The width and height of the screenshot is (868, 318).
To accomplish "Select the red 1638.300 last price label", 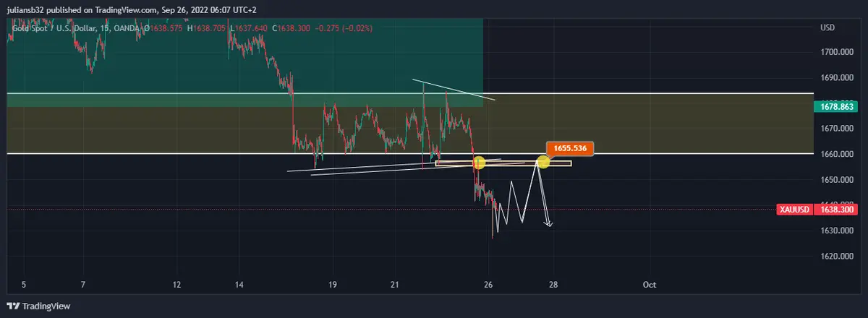I will tap(838, 210).
